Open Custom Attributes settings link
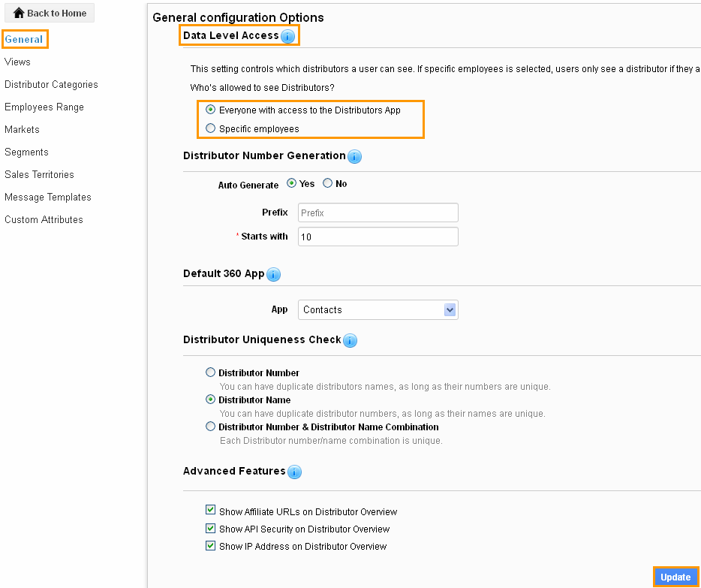The width and height of the screenshot is (701, 588). (44, 219)
